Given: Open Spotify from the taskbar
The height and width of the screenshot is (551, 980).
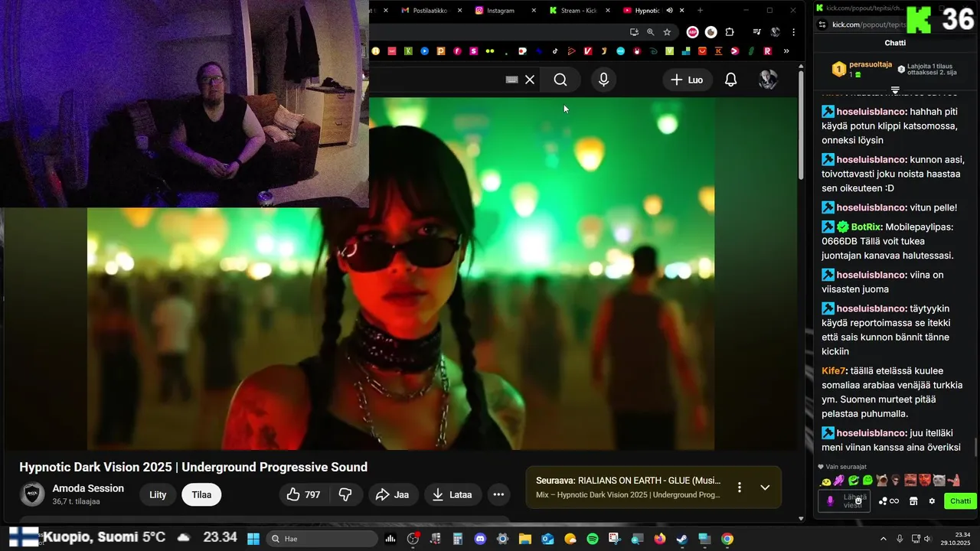Looking at the screenshot, I should tap(593, 539).
